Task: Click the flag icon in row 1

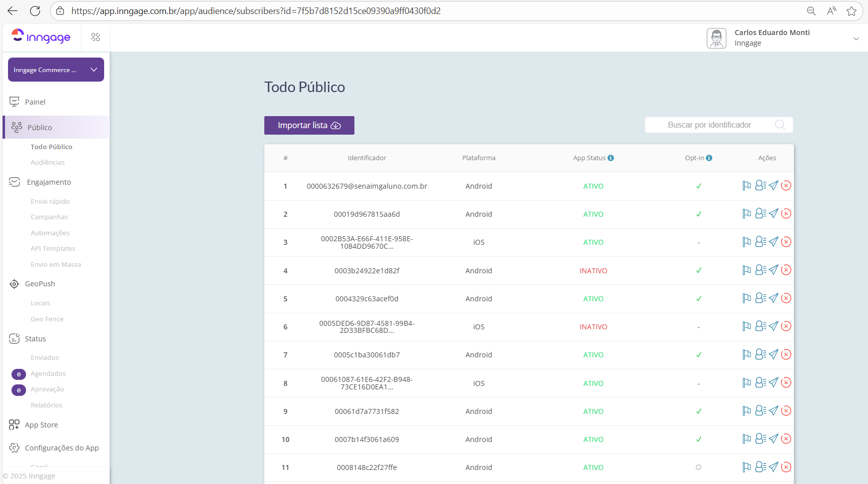Action: (746, 186)
